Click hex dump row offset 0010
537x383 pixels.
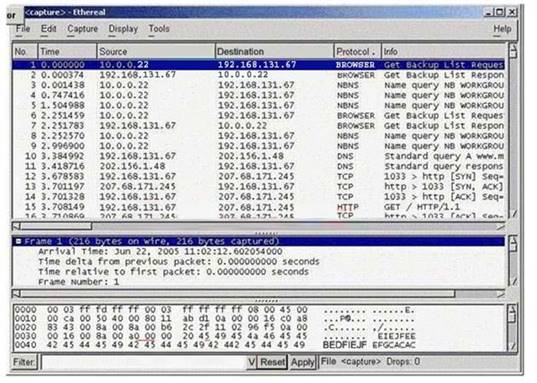tap(215, 319)
